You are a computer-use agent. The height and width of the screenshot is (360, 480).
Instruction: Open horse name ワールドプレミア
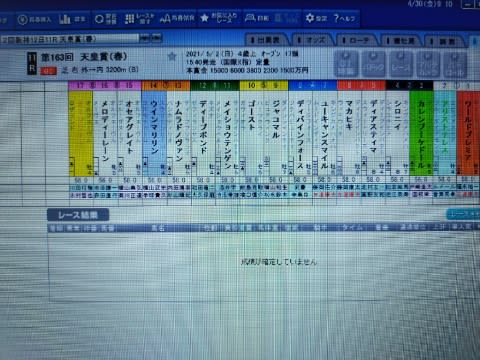468,131
